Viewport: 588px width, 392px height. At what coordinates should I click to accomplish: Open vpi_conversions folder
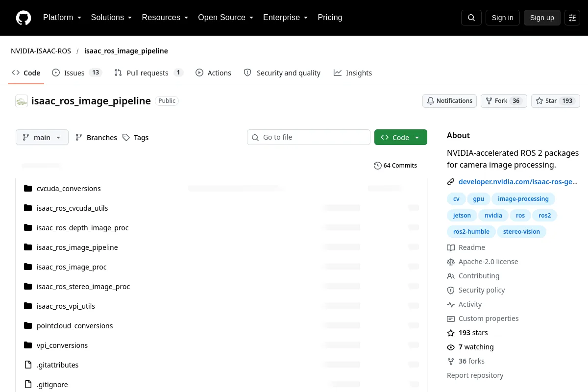(62, 345)
